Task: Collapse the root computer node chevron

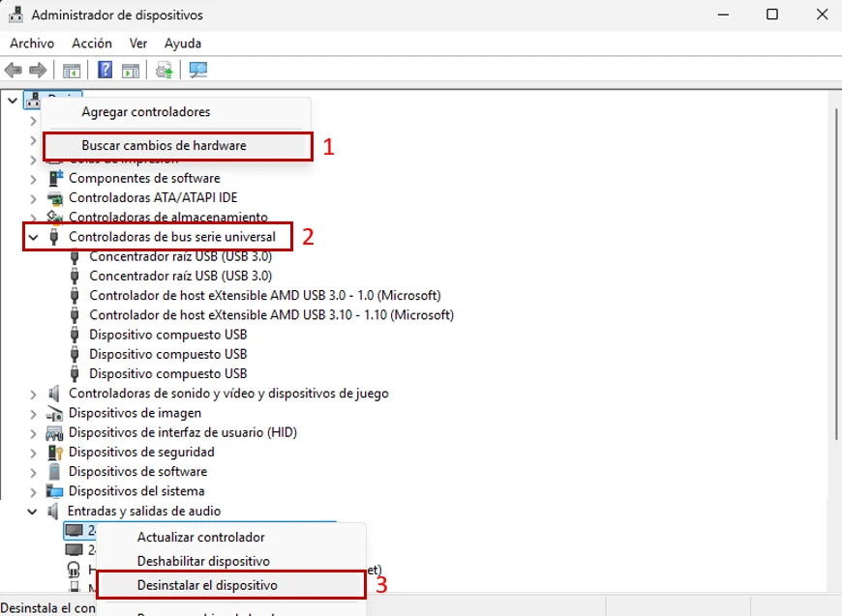Action: [x=13, y=101]
